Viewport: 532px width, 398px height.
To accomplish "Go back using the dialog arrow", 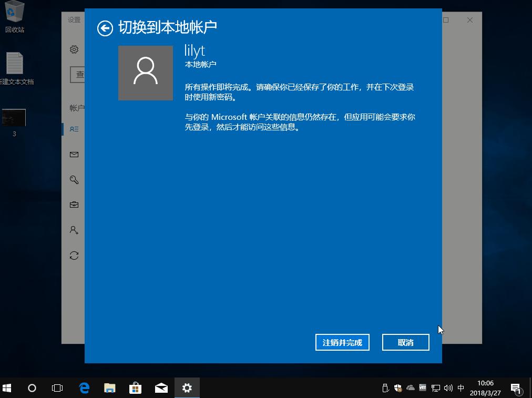I will (x=105, y=28).
